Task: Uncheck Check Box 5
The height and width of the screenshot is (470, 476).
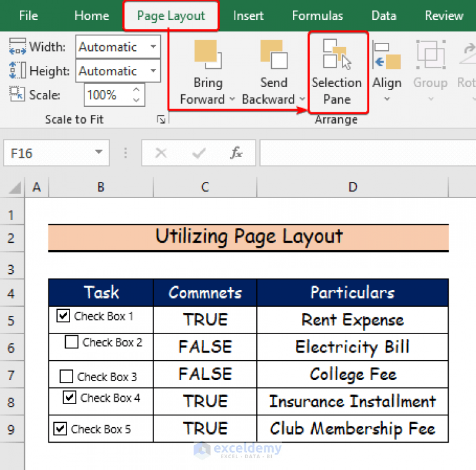Action: pyautogui.click(x=60, y=428)
